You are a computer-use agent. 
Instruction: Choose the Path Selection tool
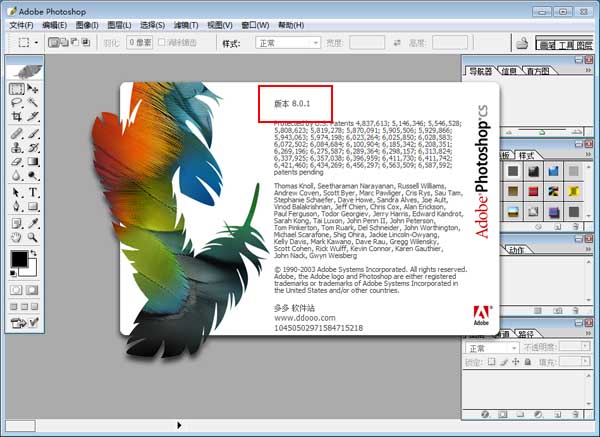click(x=16, y=192)
